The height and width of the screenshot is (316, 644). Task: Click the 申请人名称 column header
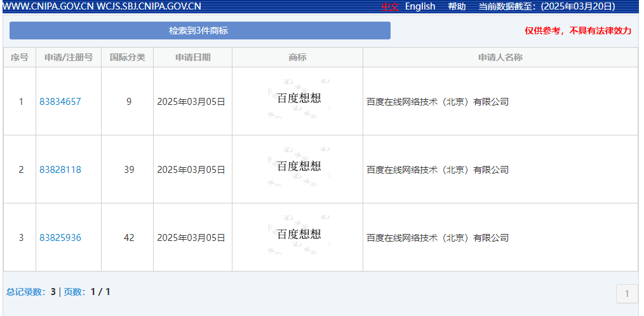[x=500, y=57]
